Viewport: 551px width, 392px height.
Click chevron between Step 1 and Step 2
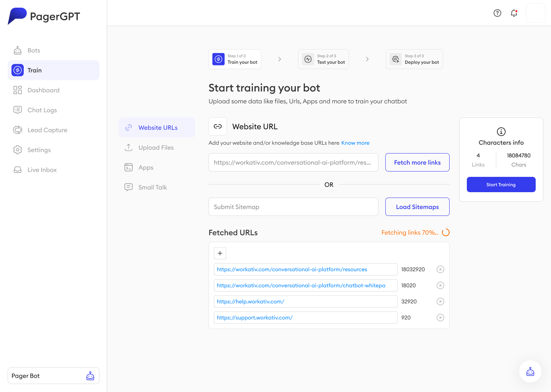[x=280, y=59]
